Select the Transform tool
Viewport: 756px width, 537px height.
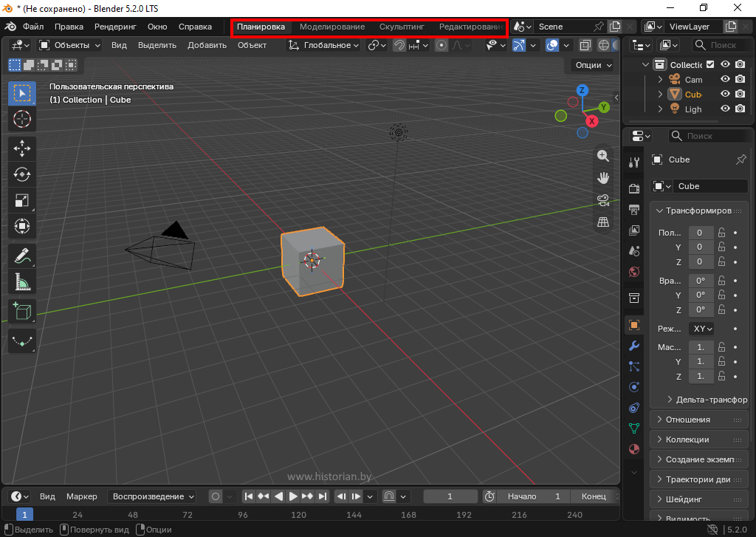pos(21,226)
